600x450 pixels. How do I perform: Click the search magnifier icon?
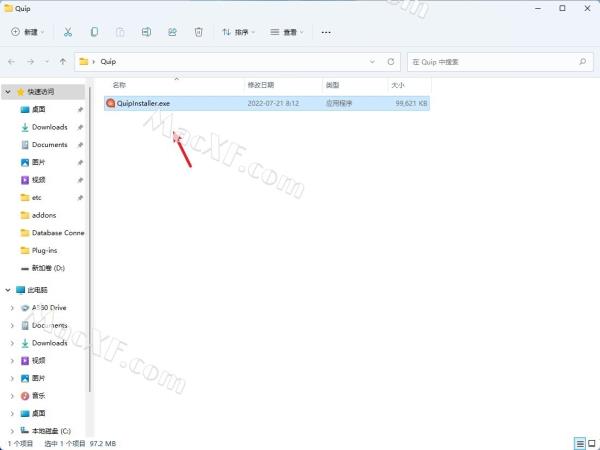click(x=582, y=62)
